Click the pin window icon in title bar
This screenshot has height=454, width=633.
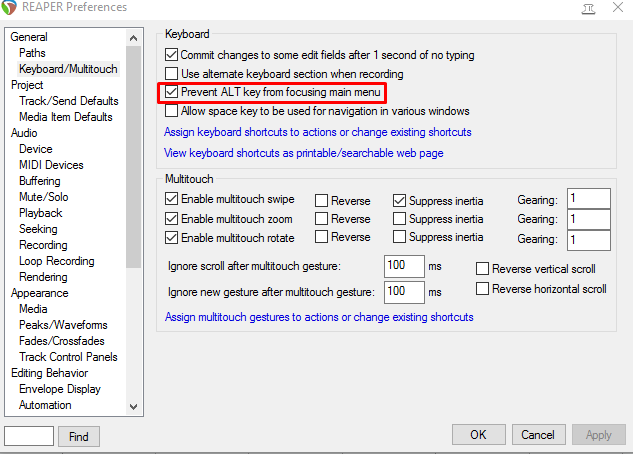click(589, 8)
